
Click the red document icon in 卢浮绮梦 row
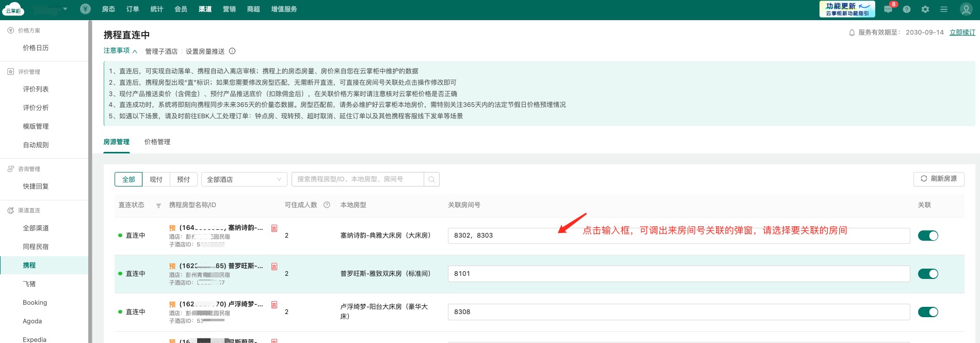274,305
